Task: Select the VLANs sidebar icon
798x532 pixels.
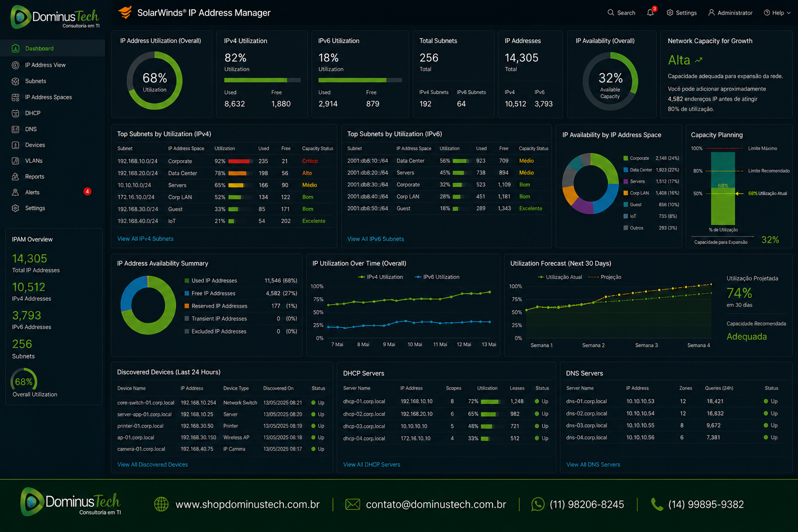Action: 16,161
